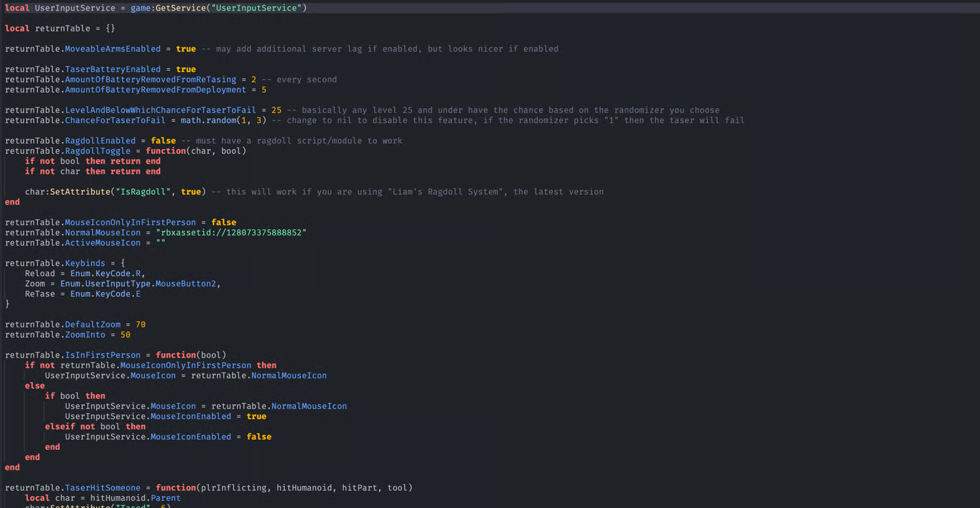Click the value 25 on the LevelAndBelowWhichChanceForTaserToFail line
The height and width of the screenshot is (508, 980).
pyautogui.click(x=276, y=110)
